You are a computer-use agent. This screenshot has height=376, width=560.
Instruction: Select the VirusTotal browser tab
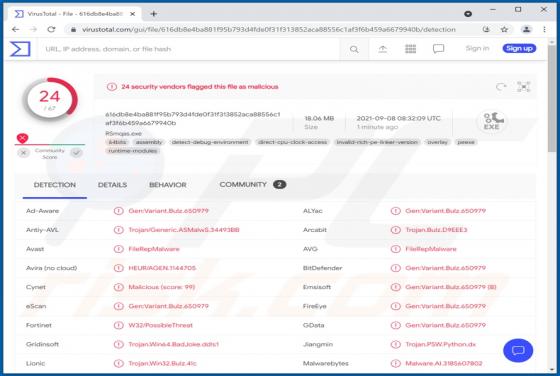coord(75,14)
